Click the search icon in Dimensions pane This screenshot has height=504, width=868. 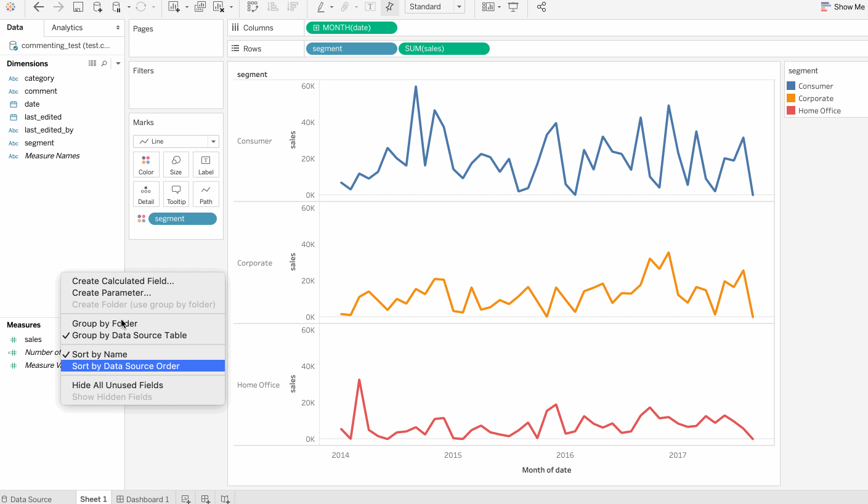point(103,63)
